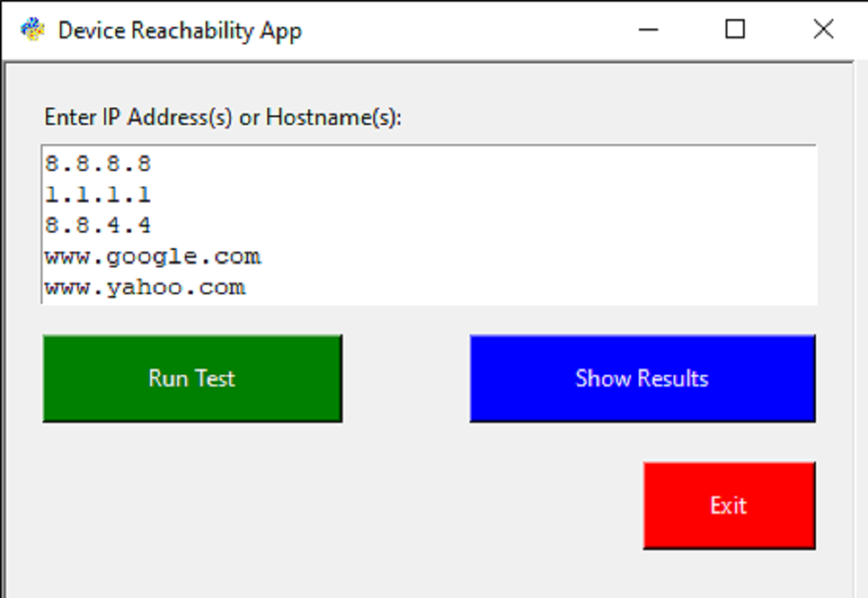This screenshot has width=868, height=598.
Task: Maximize the Device Reachability App window
Action: point(734,30)
